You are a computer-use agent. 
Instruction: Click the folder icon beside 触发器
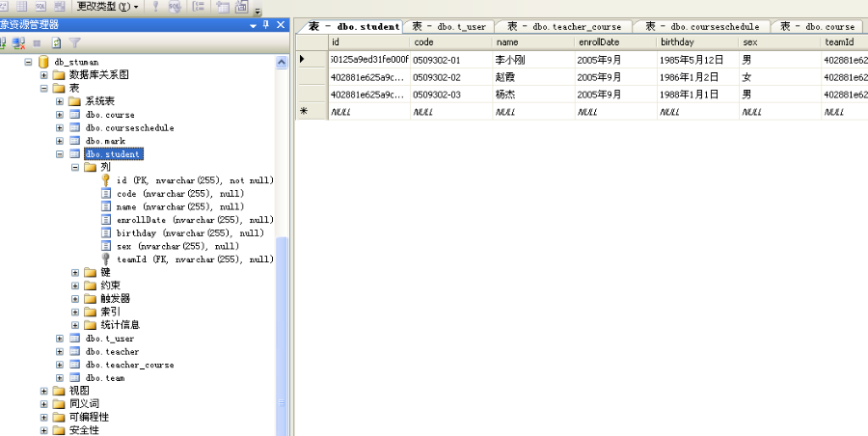pos(91,299)
